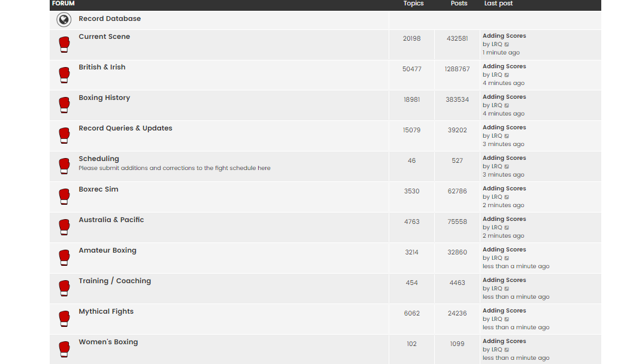Click the Topics column header

click(x=413, y=4)
